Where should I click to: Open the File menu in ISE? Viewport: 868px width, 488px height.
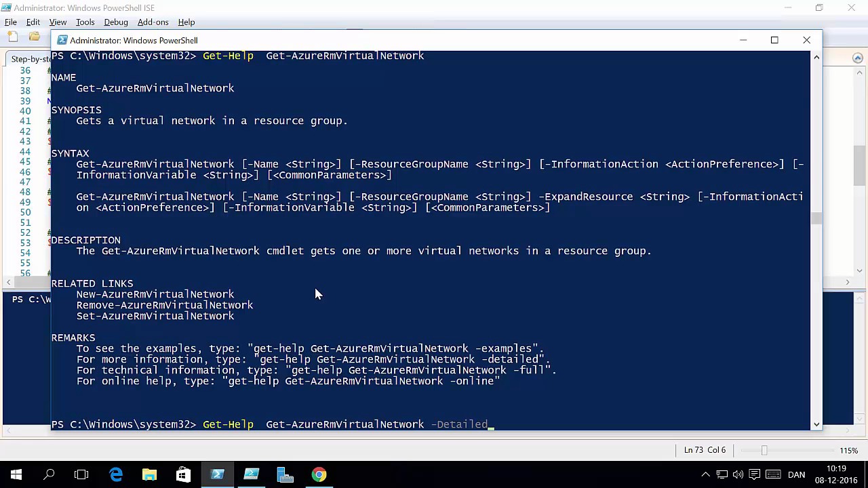pos(11,22)
